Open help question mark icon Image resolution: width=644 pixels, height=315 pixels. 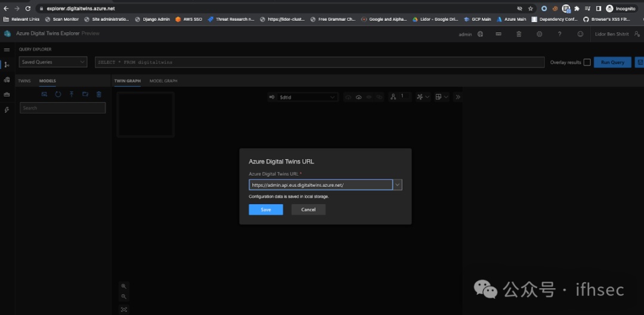(559, 34)
